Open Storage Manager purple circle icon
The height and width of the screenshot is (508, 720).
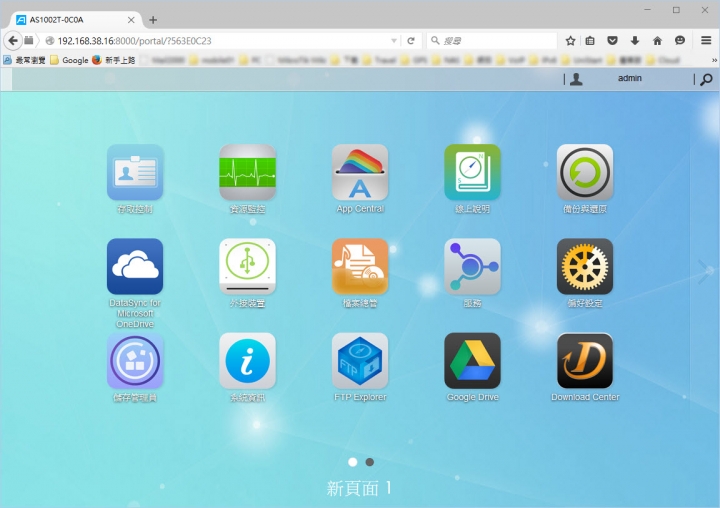point(135,361)
